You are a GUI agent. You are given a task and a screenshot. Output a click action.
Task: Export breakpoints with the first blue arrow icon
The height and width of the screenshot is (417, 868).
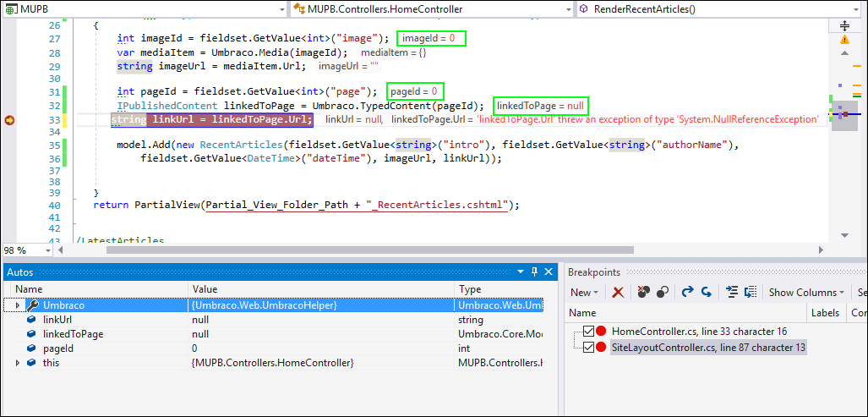687,293
